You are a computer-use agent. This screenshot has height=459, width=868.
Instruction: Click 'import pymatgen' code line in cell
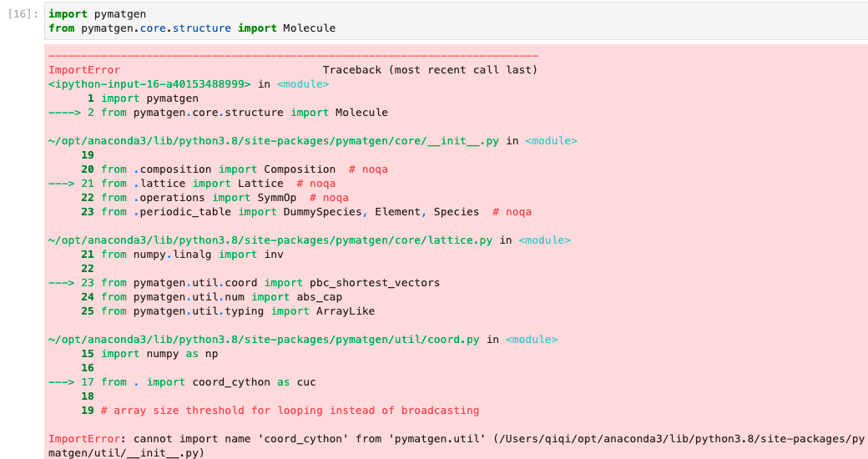click(98, 14)
